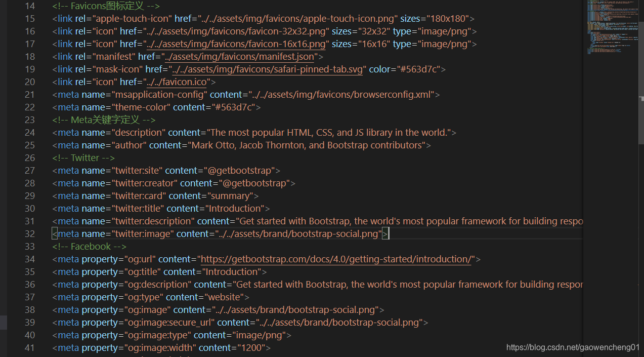Click the "apple-touch-icon" rel value

point(131,19)
